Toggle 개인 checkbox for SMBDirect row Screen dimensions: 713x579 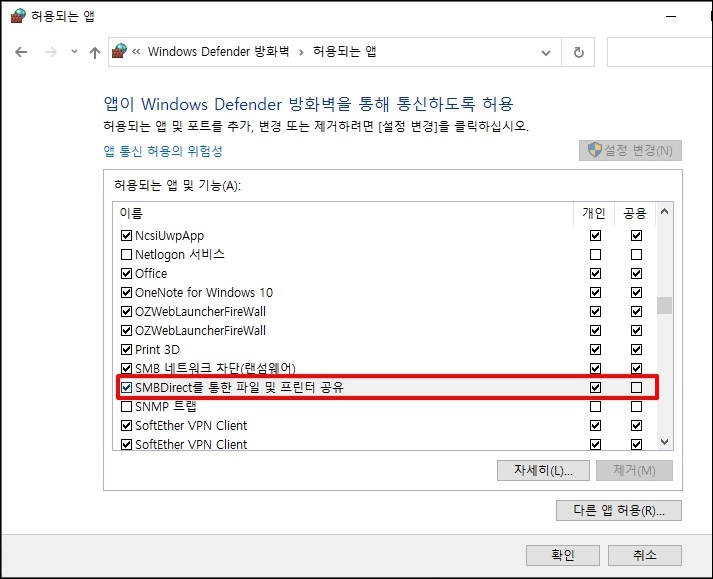(x=595, y=388)
